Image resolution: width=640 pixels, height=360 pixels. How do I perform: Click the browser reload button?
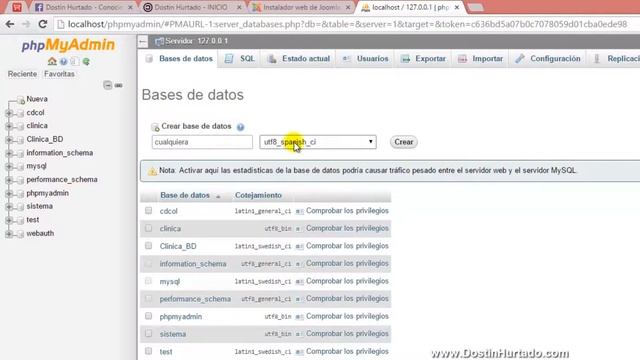[x=43, y=24]
